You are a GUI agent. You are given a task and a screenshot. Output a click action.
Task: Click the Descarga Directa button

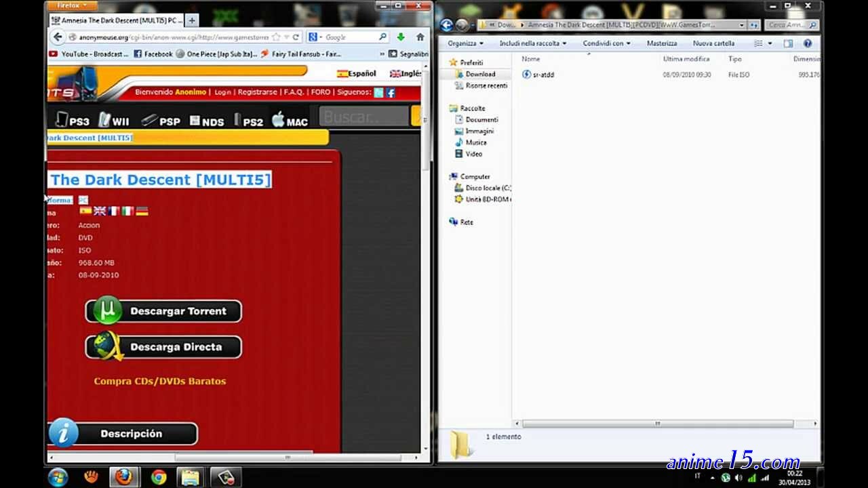[x=163, y=347]
